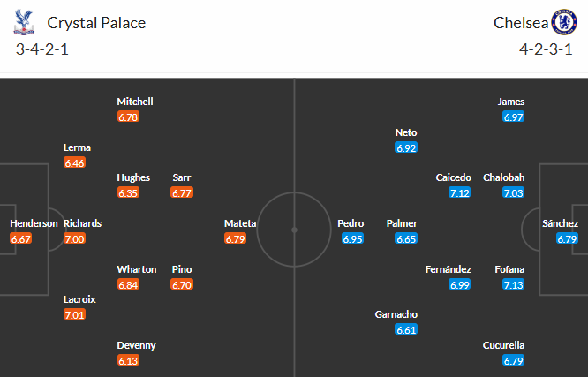This screenshot has width=588, height=377.
Task: Click Devenny's 6.13 rating badge
Action: (129, 360)
